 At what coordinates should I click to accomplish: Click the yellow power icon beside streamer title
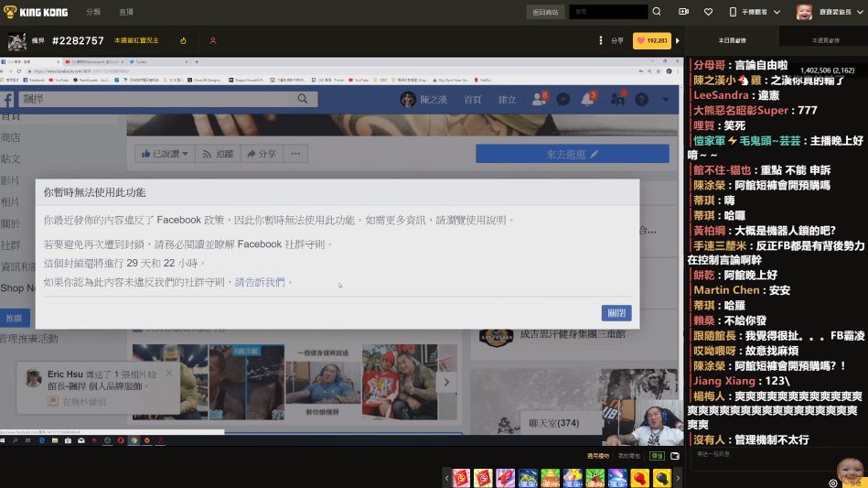(183, 41)
